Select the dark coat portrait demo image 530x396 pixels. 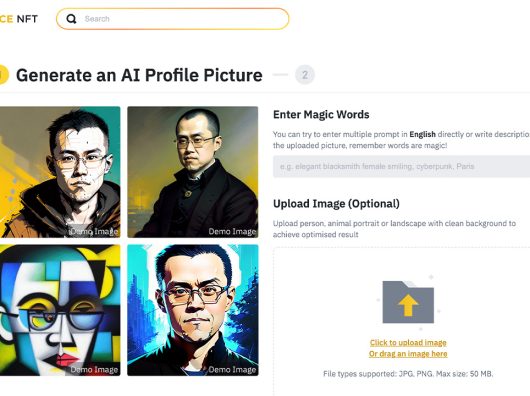click(193, 172)
